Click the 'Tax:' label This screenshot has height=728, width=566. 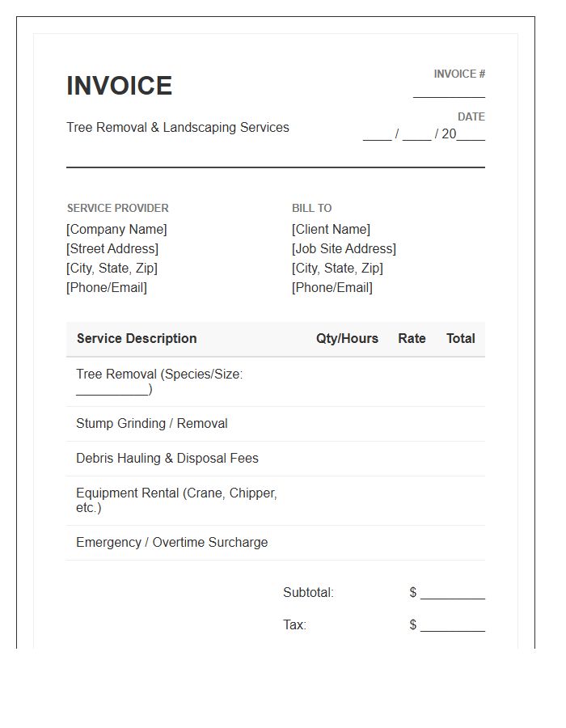click(x=294, y=624)
